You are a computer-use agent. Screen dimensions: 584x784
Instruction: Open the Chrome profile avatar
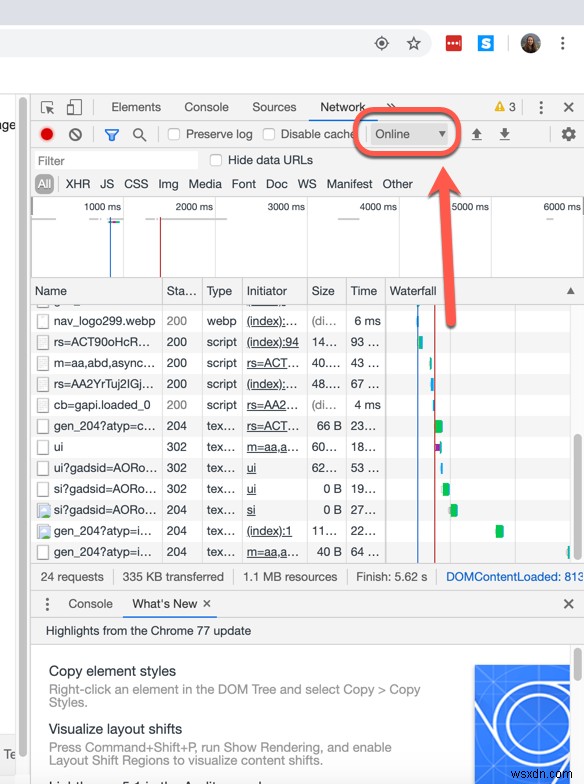530,44
